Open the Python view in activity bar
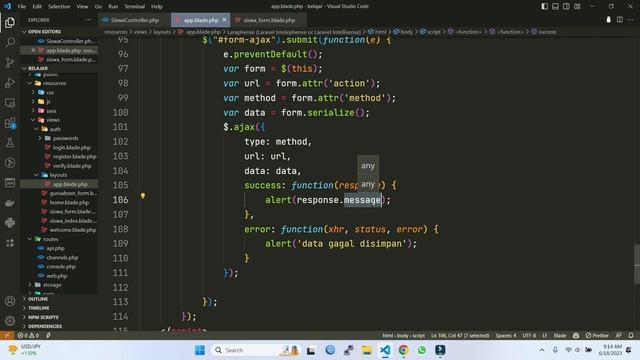Screen dimensions: 640x360 point(10,223)
